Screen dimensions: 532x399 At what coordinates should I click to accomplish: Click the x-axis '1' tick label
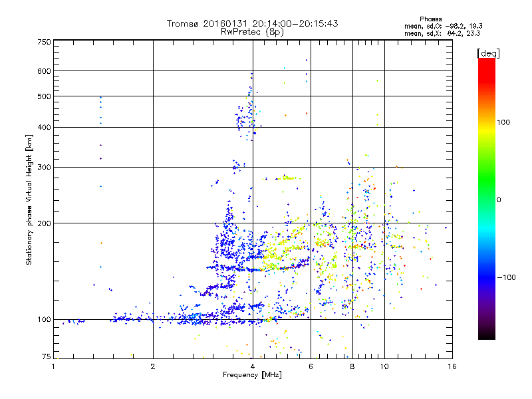click(53, 366)
